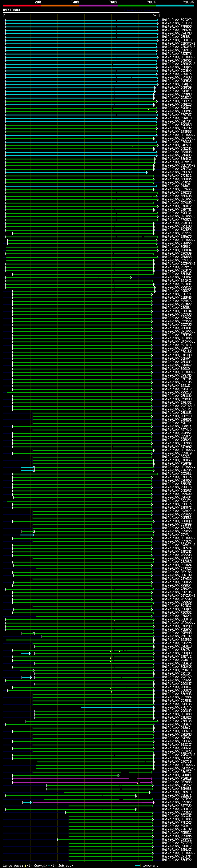Click UniRef100_B9S3X2 label
The image size is (197, 868).
176,802
